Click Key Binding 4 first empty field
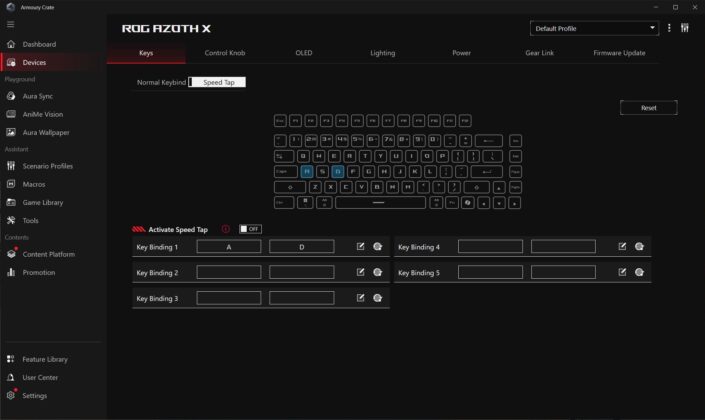The height and width of the screenshot is (420, 705). tap(491, 246)
